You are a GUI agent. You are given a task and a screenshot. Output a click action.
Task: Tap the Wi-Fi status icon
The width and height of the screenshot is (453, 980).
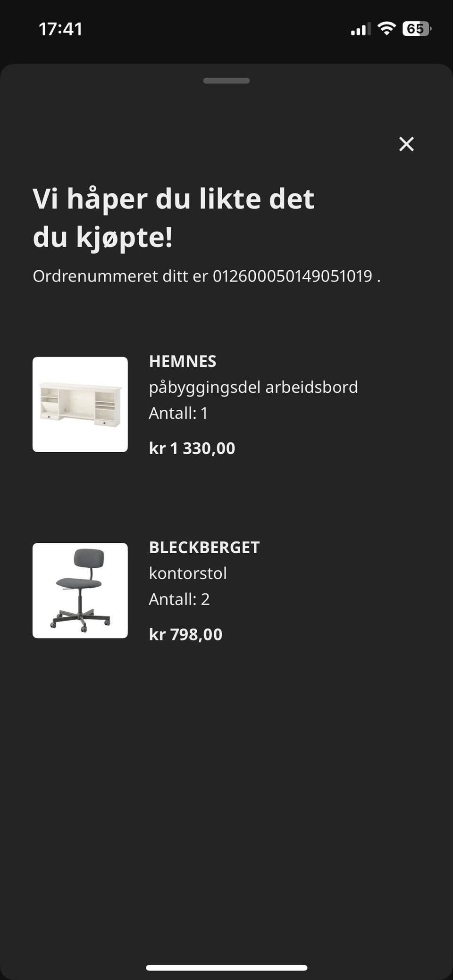click(386, 29)
